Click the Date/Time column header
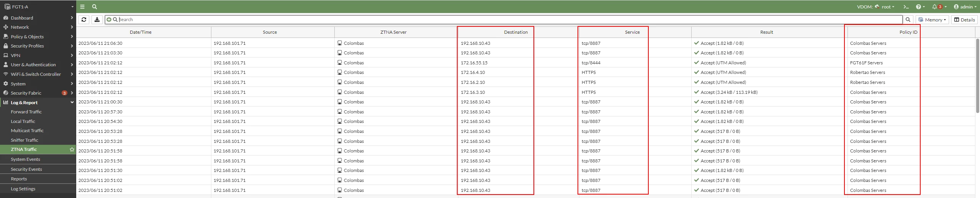This screenshot has height=198, width=980. (144, 32)
